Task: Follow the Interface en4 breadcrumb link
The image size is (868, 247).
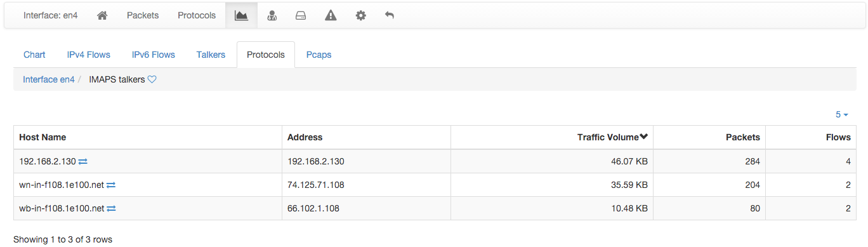Action: point(49,79)
